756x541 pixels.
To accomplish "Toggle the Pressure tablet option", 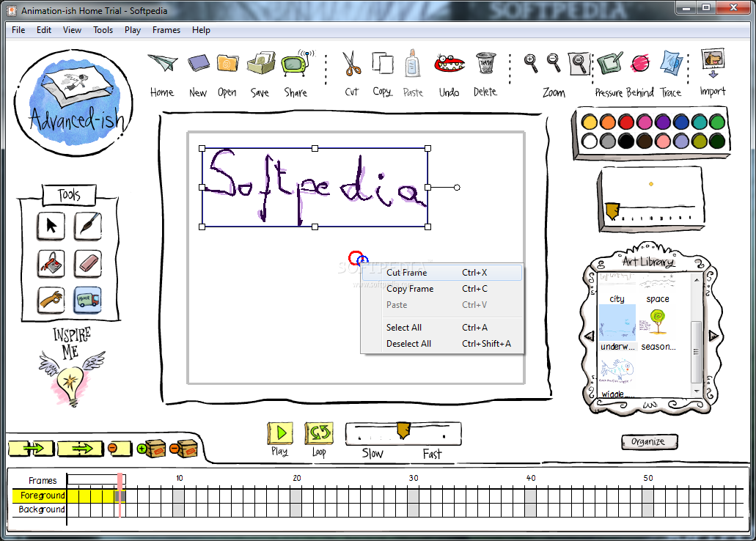I will coord(609,63).
